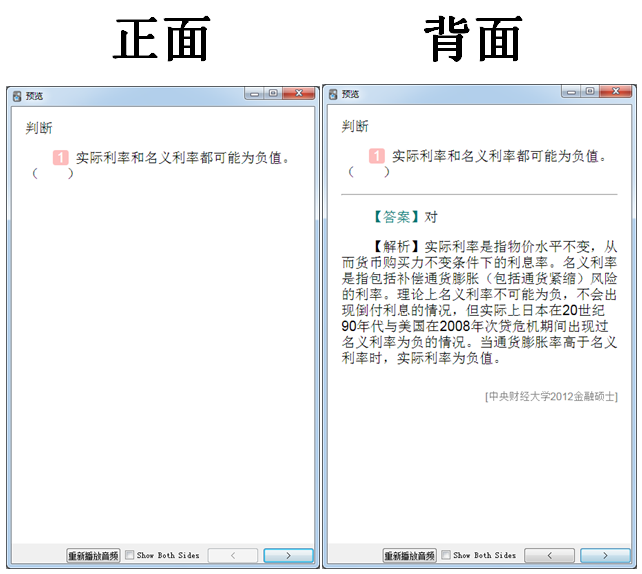Image resolution: width=642 pixels, height=574 pixels.
Task: Click the answer blank parentheses in the right window
Action: click(369, 172)
